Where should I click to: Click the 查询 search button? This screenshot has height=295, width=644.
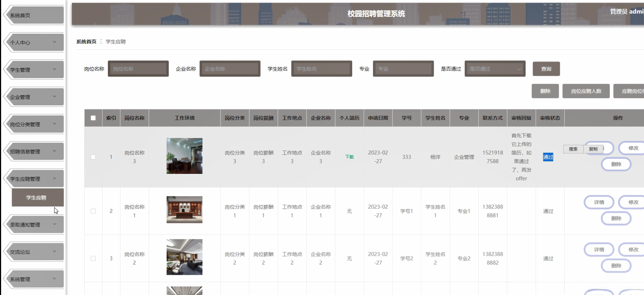coord(546,69)
